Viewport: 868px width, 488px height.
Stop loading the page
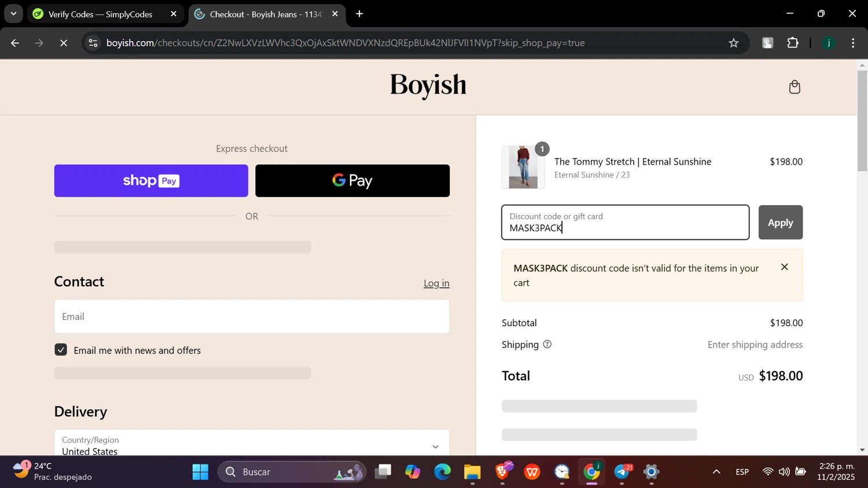pos(64,43)
